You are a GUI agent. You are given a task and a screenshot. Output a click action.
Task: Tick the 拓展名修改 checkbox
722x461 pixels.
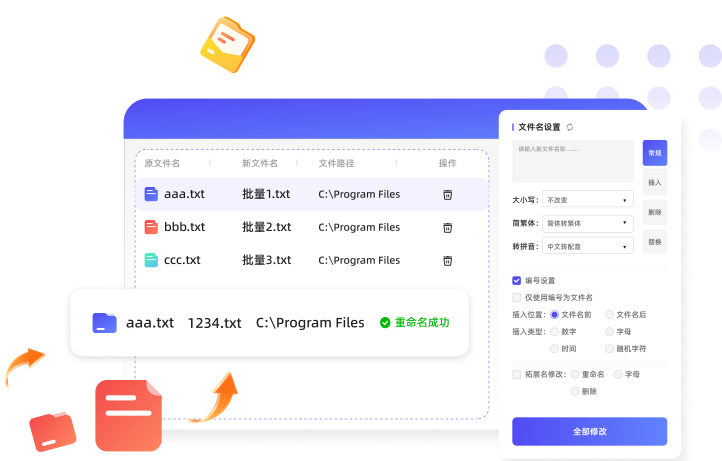click(x=517, y=374)
